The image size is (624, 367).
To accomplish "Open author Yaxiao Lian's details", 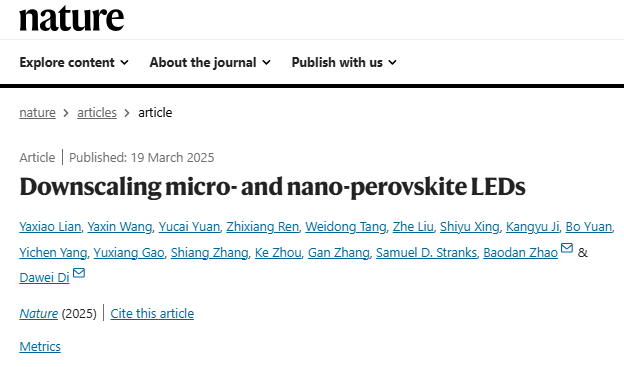I will 50,227.
